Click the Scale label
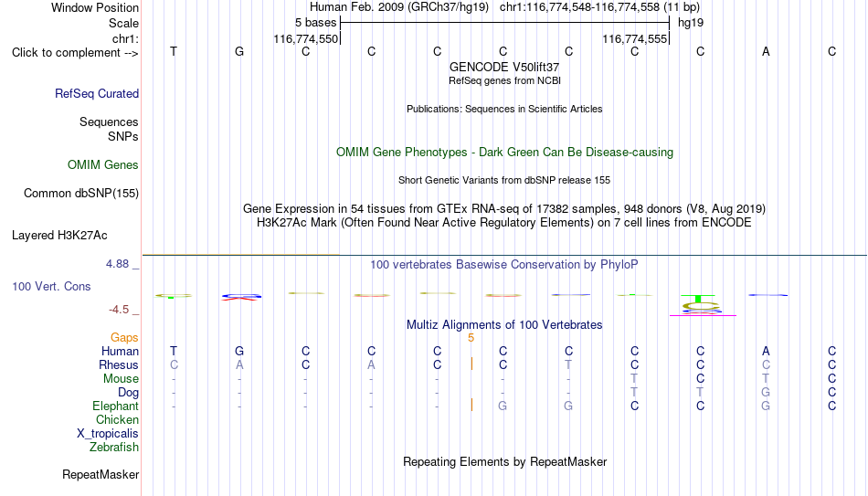868x496 pixels. click(x=123, y=23)
